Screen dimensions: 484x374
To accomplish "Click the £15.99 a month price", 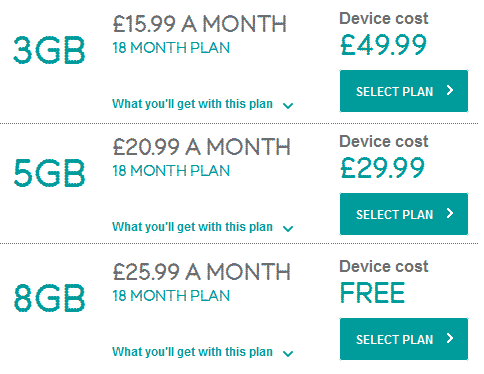I will pyautogui.click(x=200, y=24).
